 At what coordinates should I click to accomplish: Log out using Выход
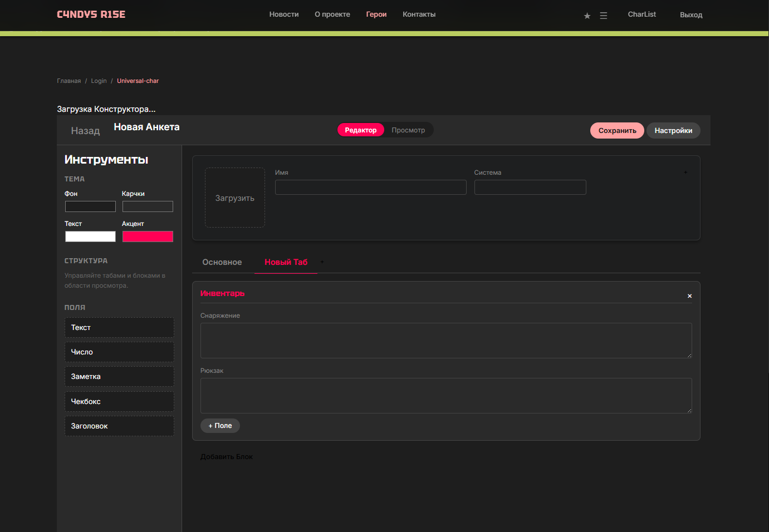691,15
